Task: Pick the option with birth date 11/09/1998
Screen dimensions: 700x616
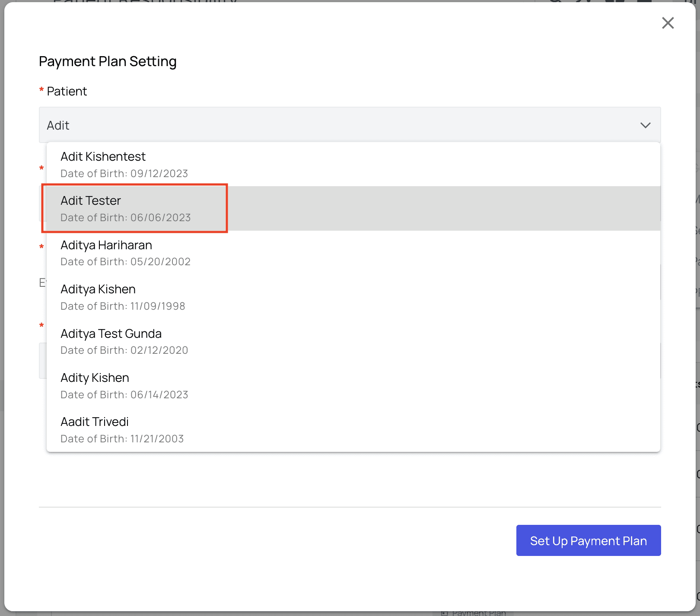Action: pyautogui.click(x=123, y=306)
